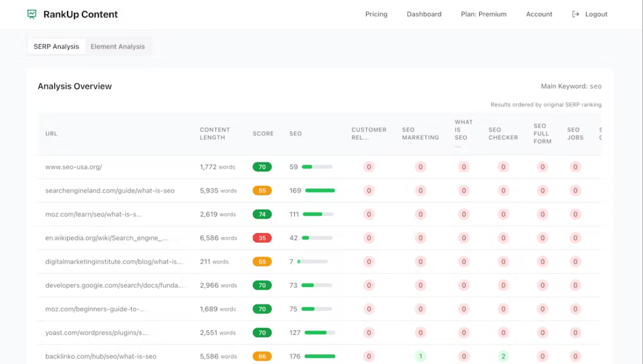This screenshot has width=643, height=364.
Task: Open the backlinko.com/hub/seo/what-is-seo URL
Action: pos(101,357)
